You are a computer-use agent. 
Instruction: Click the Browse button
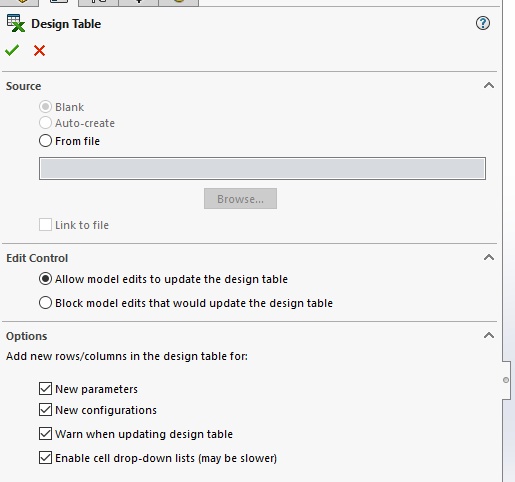(240, 199)
